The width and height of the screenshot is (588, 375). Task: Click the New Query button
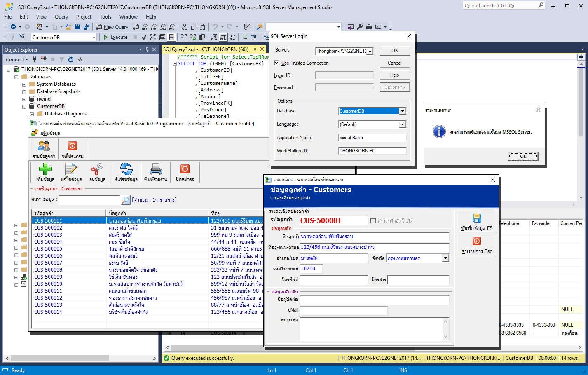pyautogui.click(x=112, y=27)
